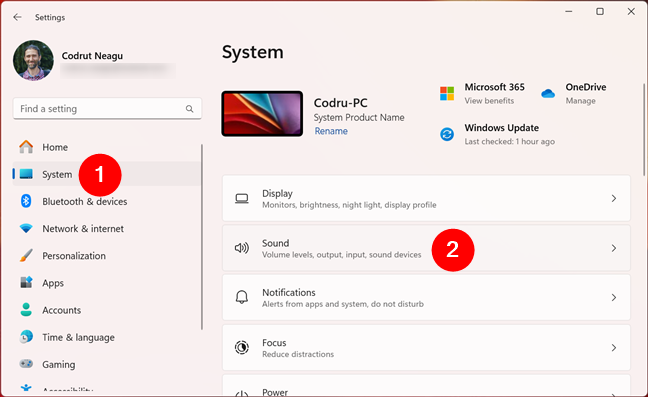Viewport: 648px width, 397px height.
Task: Open Focus settings chevron arrow
Action: pyautogui.click(x=614, y=348)
